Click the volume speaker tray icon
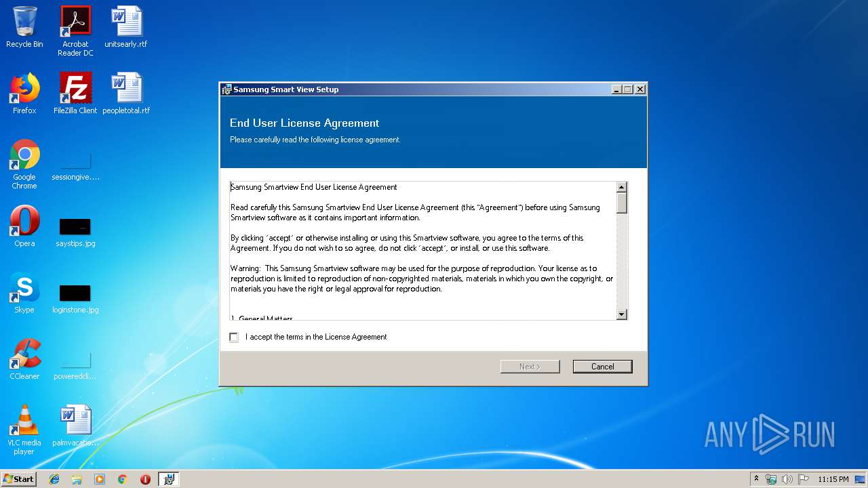 click(787, 479)
